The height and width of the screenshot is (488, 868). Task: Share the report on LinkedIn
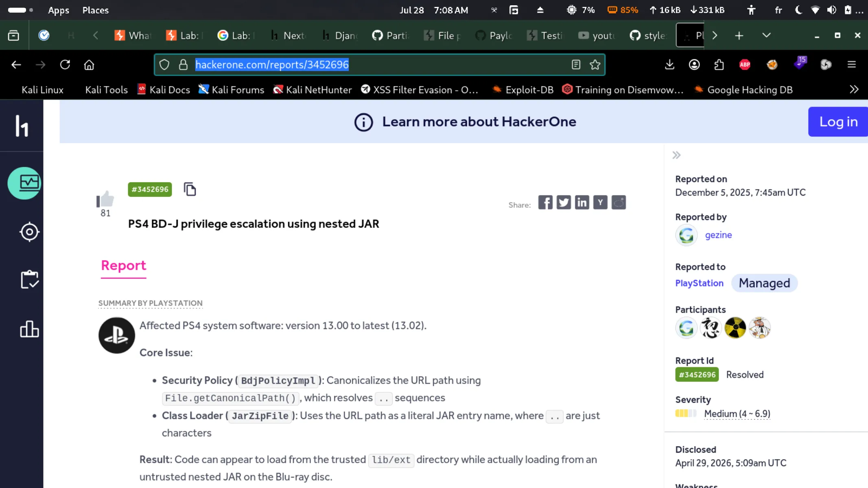pyautogui.click(x=582, y=203)
